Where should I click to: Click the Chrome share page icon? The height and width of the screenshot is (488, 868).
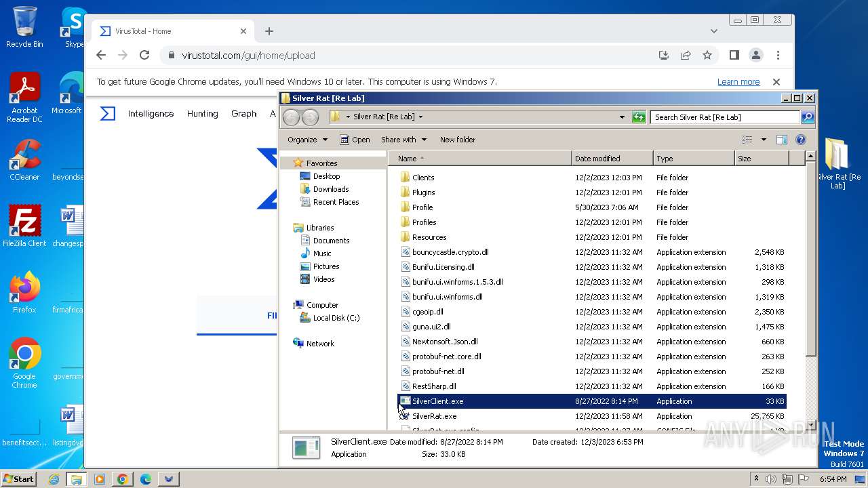click(686, 56)
